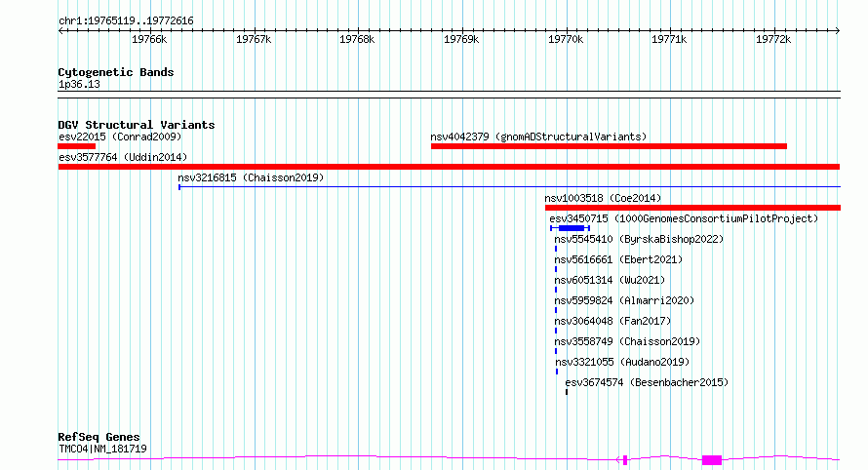The image size is (868, 470).
Task: Click the TMCO4|NM_181719 gene label
Action: click(103, 449)
